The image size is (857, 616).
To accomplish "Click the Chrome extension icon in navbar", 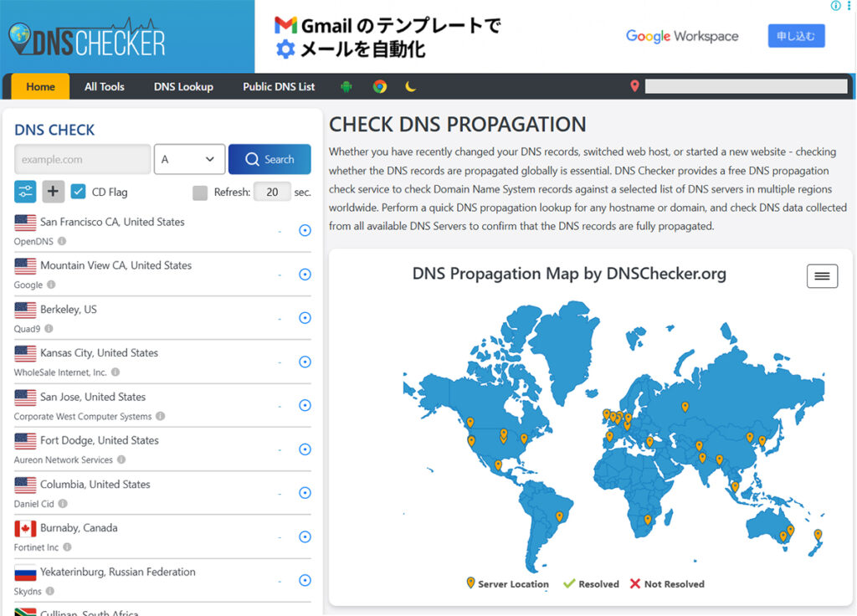I will pyautogui.click(x=380, y=86).
